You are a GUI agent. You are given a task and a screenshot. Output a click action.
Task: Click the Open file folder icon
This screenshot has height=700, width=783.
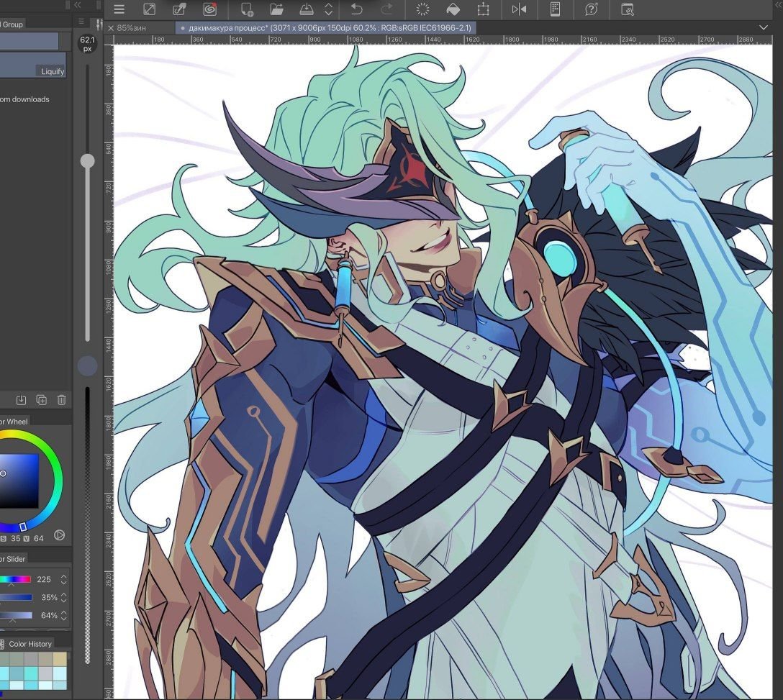coord(276,9)
